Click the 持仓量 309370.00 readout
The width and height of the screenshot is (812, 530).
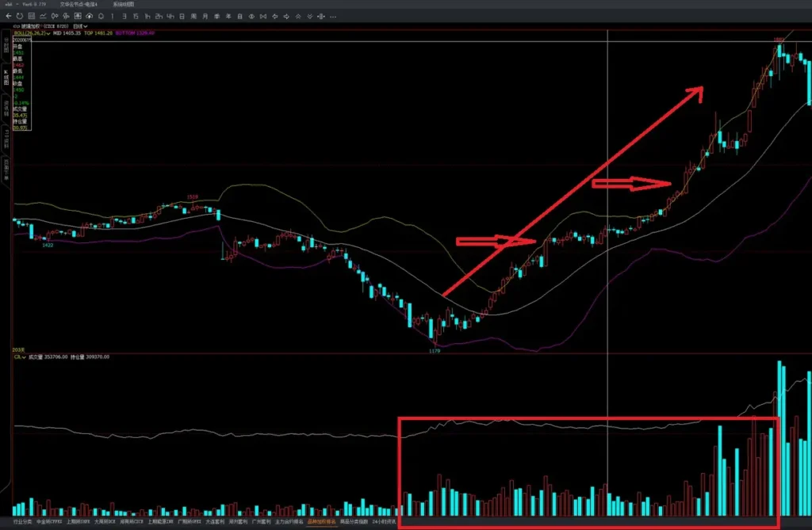pos(90,357)
